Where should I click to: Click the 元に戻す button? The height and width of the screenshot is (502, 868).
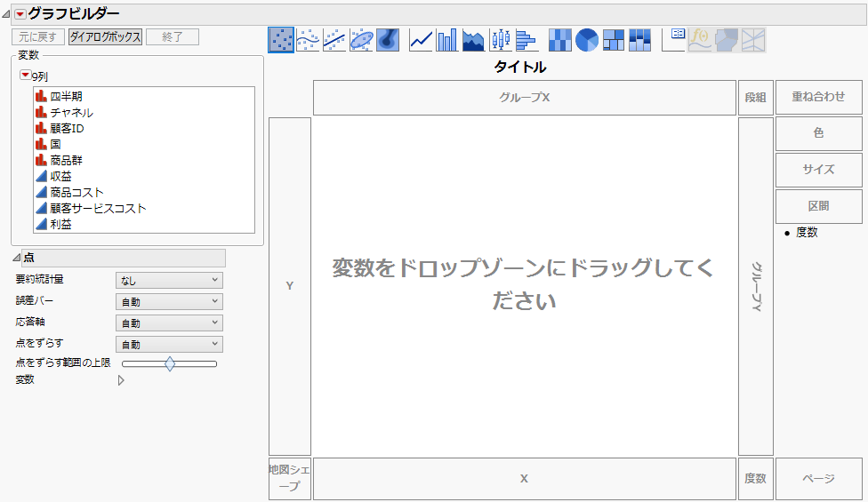click(37, 37)
